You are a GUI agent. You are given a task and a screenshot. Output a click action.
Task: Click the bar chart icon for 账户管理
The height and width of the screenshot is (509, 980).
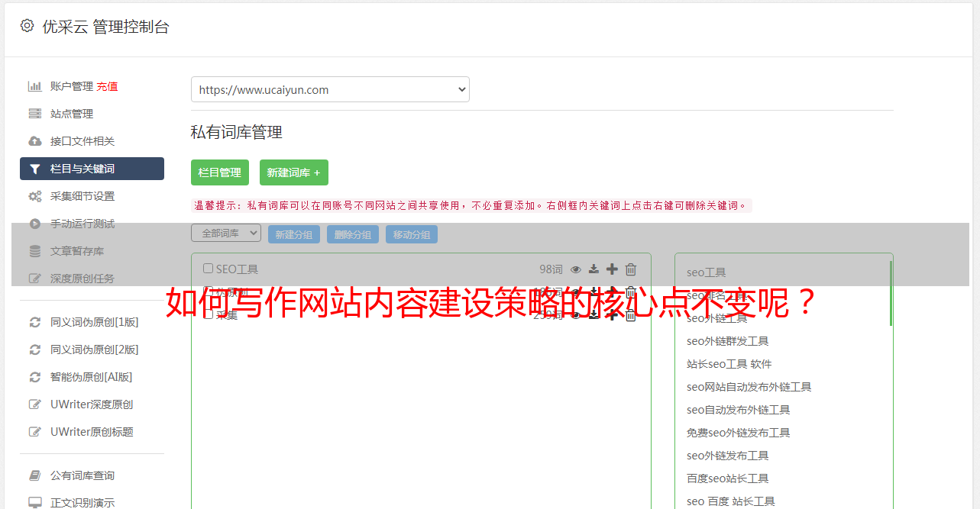pos(35,86)
